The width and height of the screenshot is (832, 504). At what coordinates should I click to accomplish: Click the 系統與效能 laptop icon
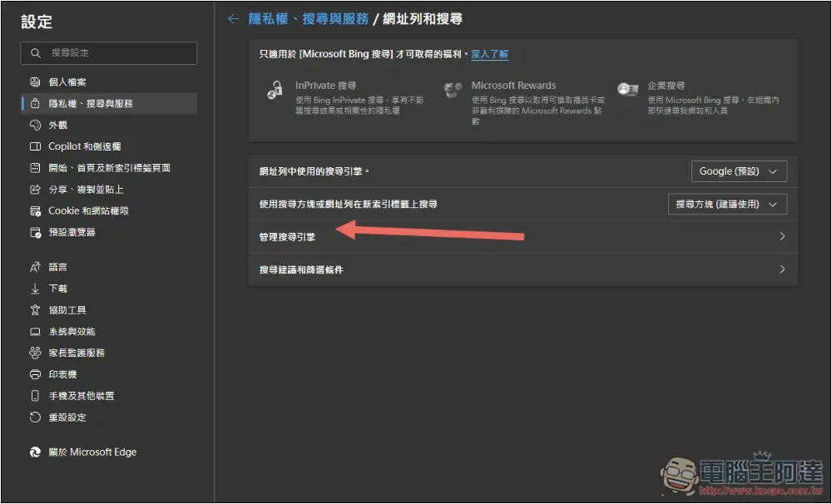click(x=35, y=332)
